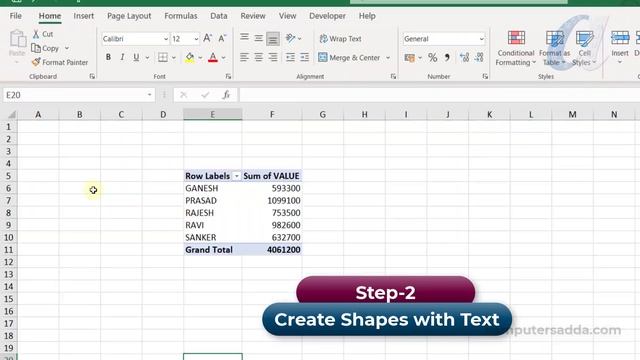The height and width of the screenshot is (360, 640).
Task: Select the column E header
Action: click(213, 115)
